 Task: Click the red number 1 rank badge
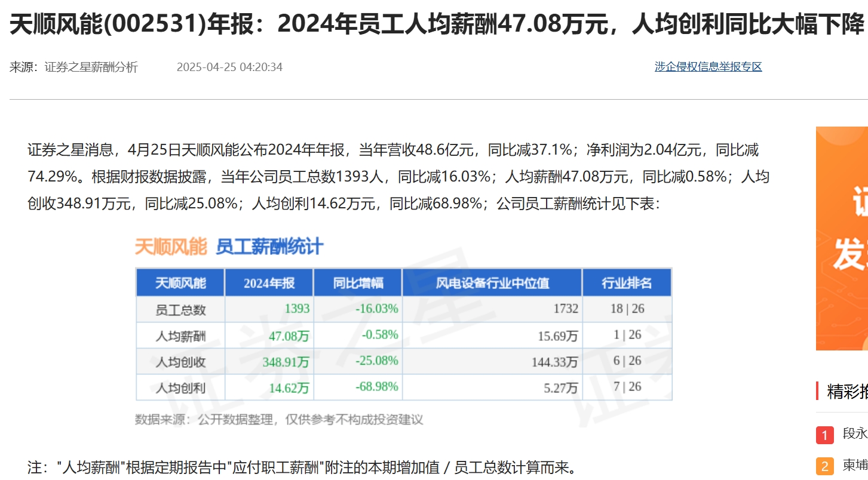pyautogui.click(x=825, y=435)
